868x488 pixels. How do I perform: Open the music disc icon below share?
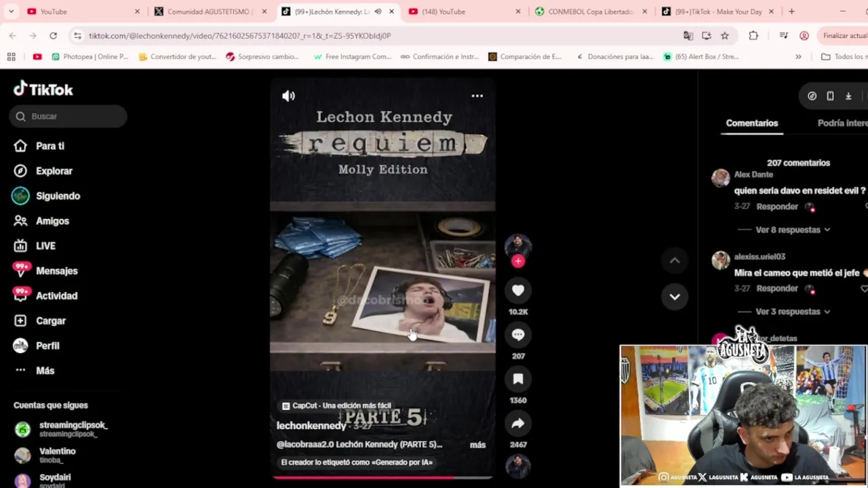(518, 466)
